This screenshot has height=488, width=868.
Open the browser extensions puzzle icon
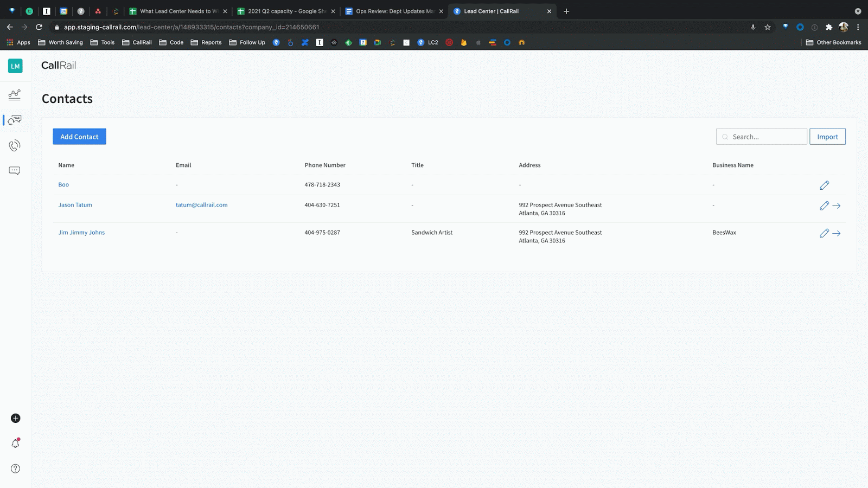tap(829, 27)
